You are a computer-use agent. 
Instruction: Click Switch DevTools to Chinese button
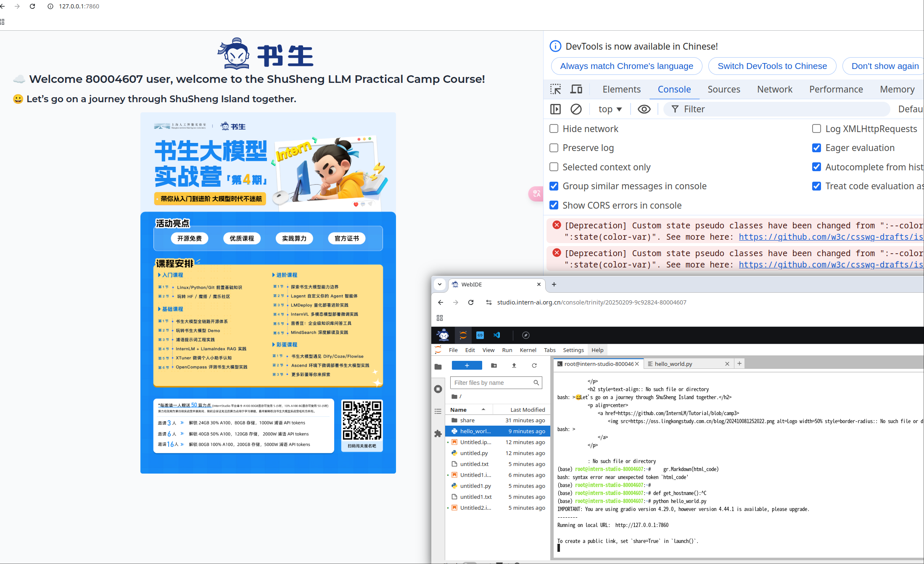point(772,66)
